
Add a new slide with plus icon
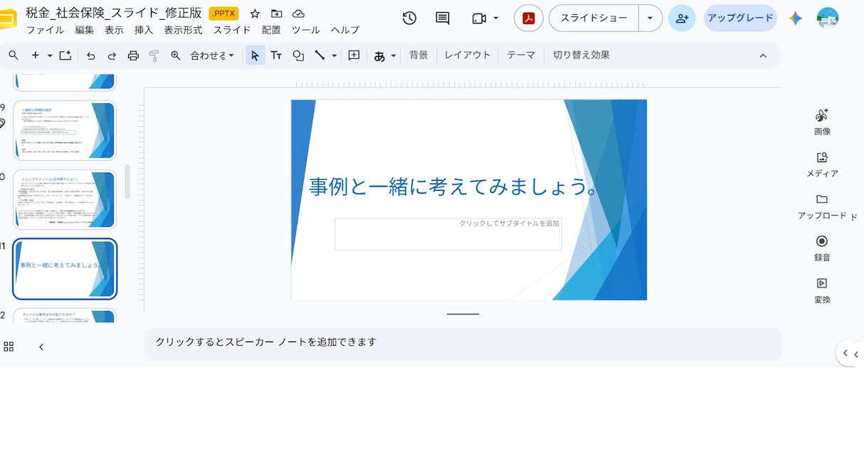(35, 55)
